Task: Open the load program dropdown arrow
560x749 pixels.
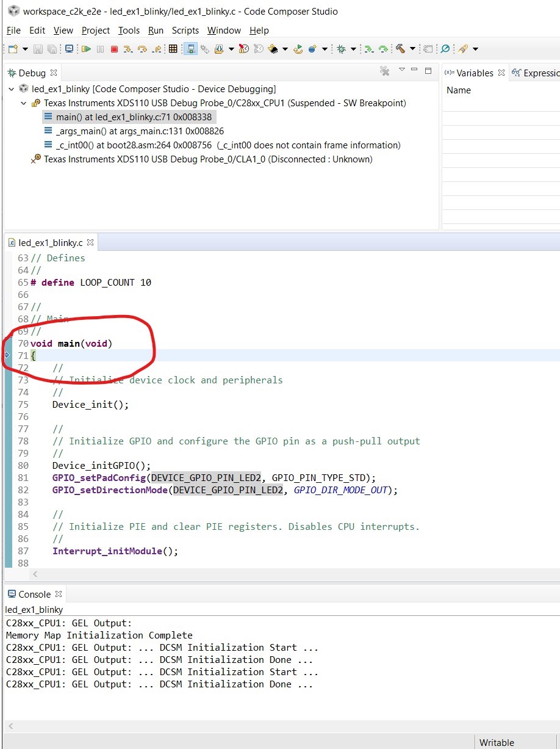Action: (231, 49)
